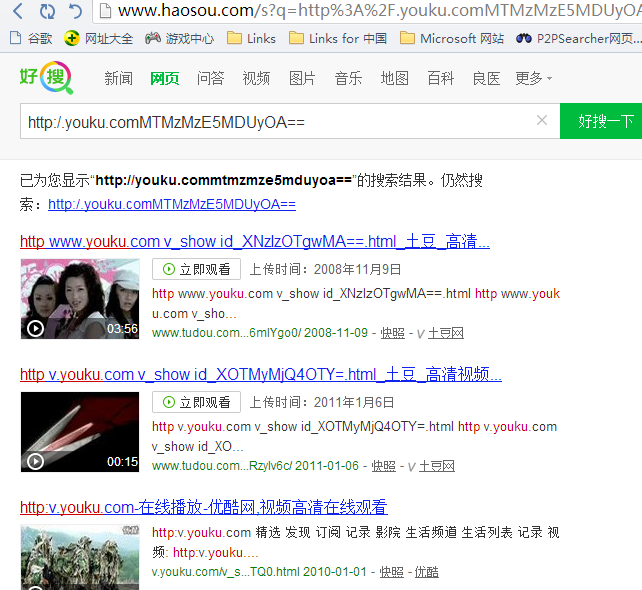Open result title with XNzIzOTgwMA==
This screenshot has width=642, height=590.
point(255,242)
